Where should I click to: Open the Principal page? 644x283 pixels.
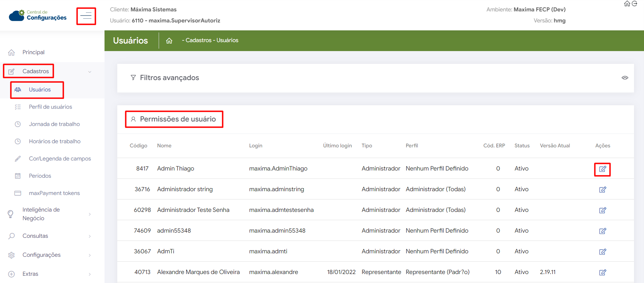click(33, 52)
